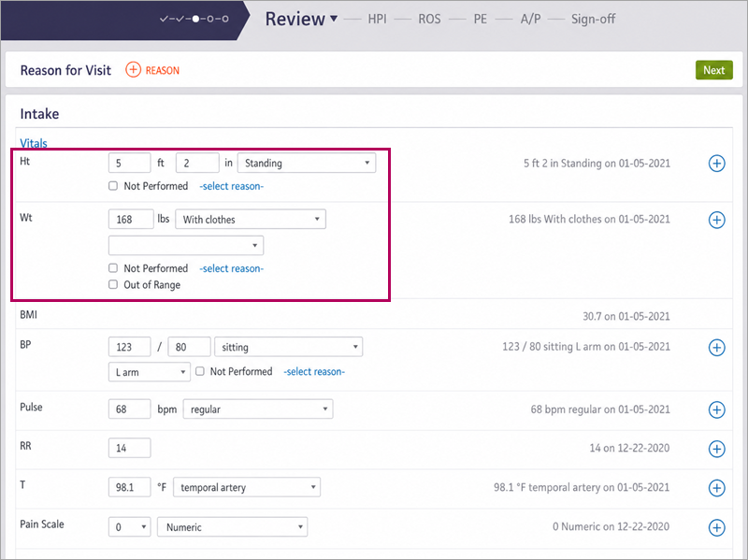Screen dimensions: 748x560
Task: Open the Numeric pain scale type dropdown
Action: click(x=232, y=527)
